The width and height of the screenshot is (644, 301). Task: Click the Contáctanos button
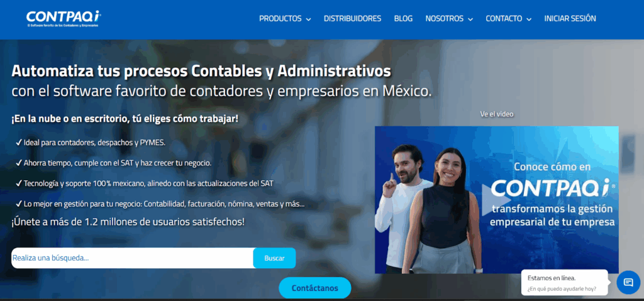click(x=315, y=288)
